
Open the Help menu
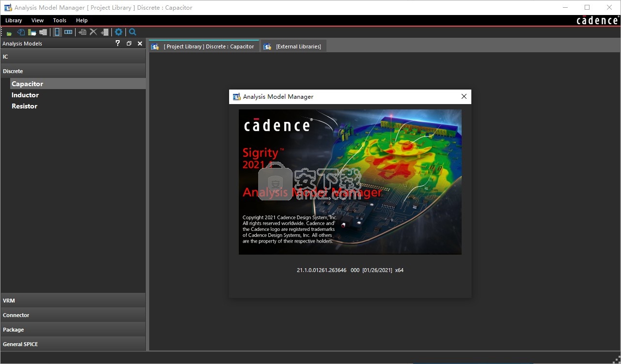(82, 20)
